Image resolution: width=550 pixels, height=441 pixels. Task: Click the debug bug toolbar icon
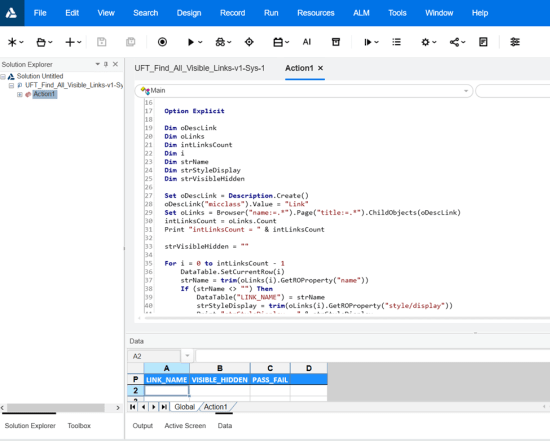click(220, 42)
